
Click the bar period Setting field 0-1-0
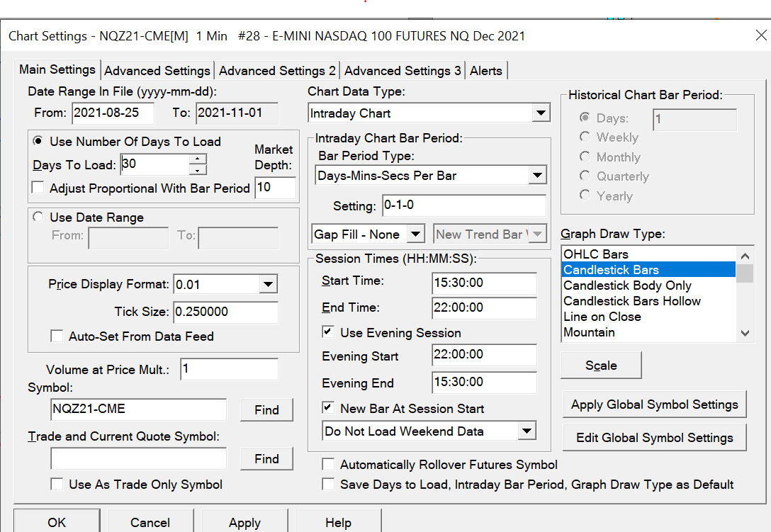[464, 205]
